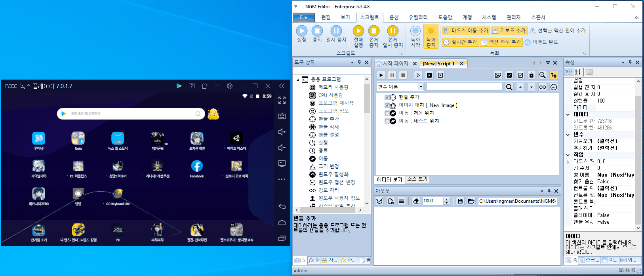Switch to the 유틸리티 ribbon tab
The image size is (644, 276).
[x=418, y=17]
